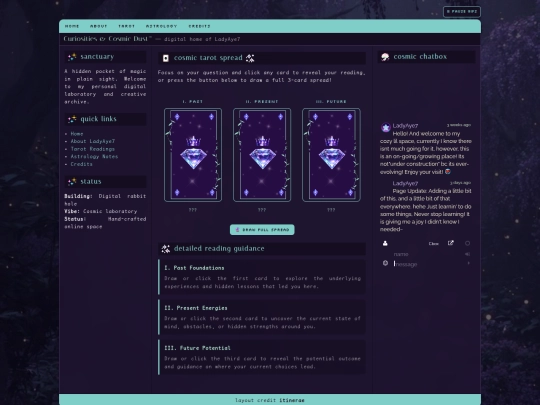
Task: Click the 'III. FUTURE' label above third card
Action: point(331,102)
